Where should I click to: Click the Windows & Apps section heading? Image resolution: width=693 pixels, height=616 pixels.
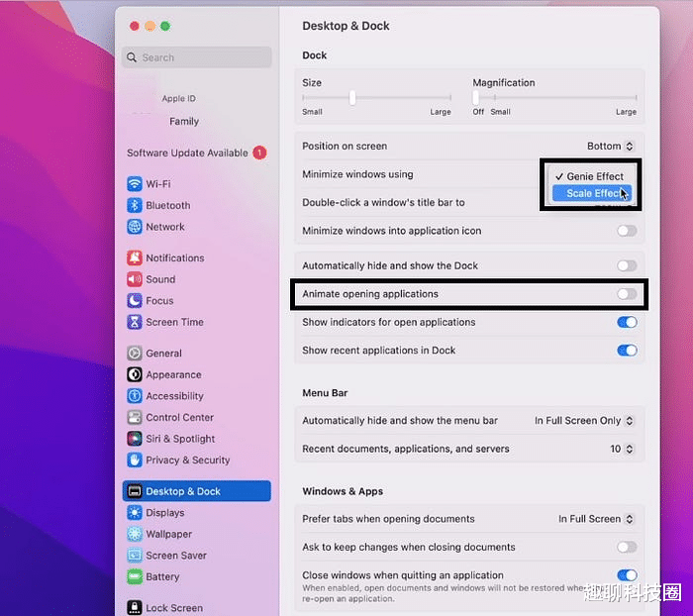pyautogui.click(x=343, y=491)
